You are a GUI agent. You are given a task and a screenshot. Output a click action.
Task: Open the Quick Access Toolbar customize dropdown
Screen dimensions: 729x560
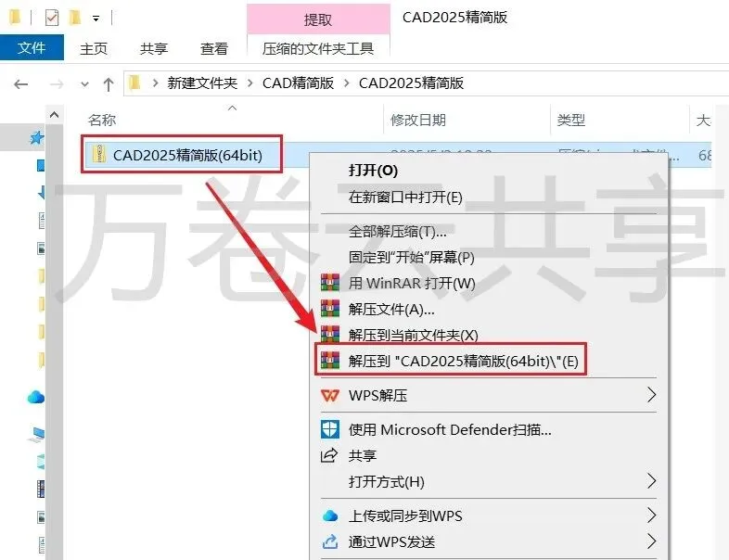click(96, 19)
